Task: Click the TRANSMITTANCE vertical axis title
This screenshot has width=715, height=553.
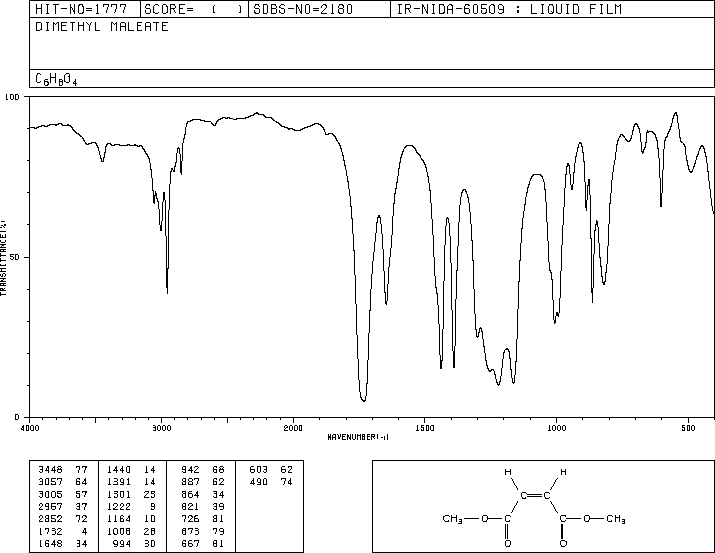Action: [5, 257]
